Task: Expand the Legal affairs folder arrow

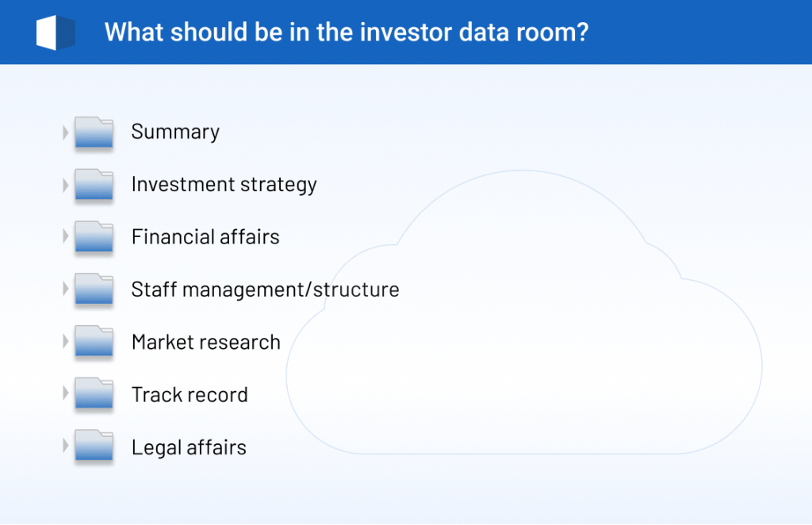Action: 66,446
